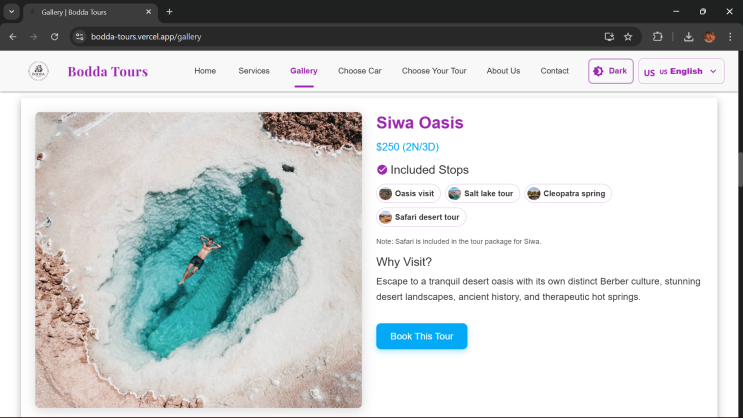Restore down the browser window
Screen dimensions: 743x418
703,12
